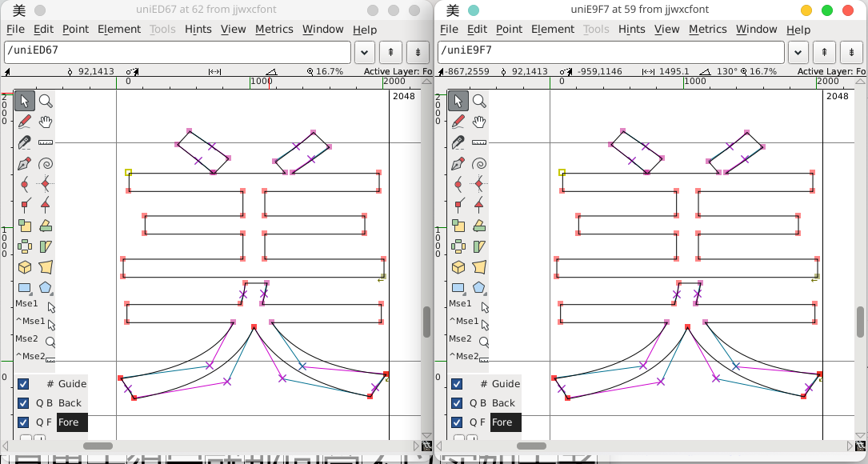Select the Magnify tool in the uniED67 window
The height and width of the screenshot is (464, 868).
[46, 101]
